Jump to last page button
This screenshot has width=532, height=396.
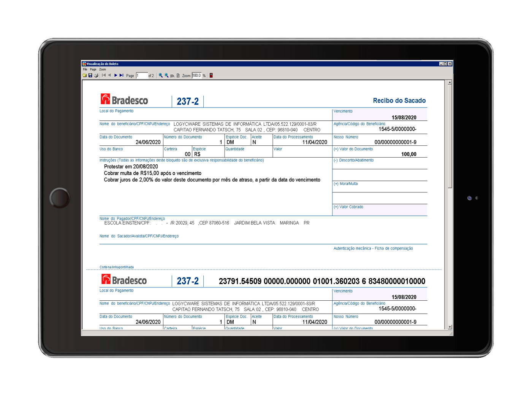pos(122,75)
